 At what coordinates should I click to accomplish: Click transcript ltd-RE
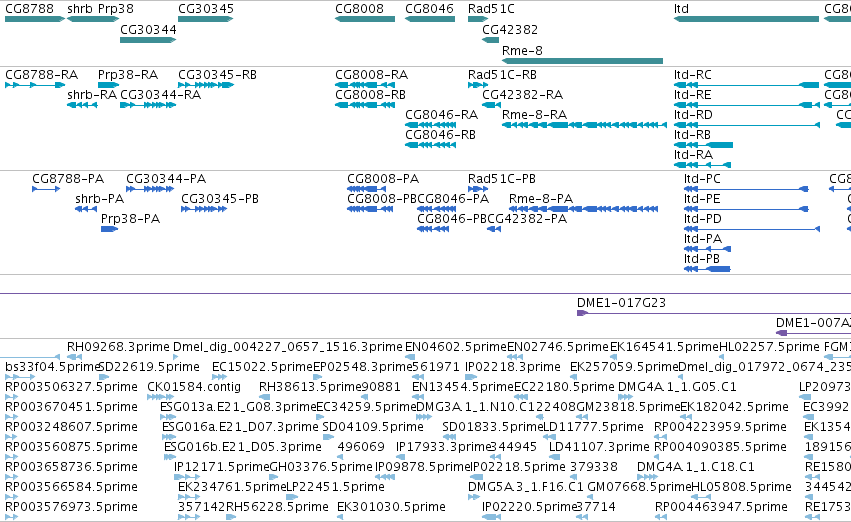[x=746, y=105]
